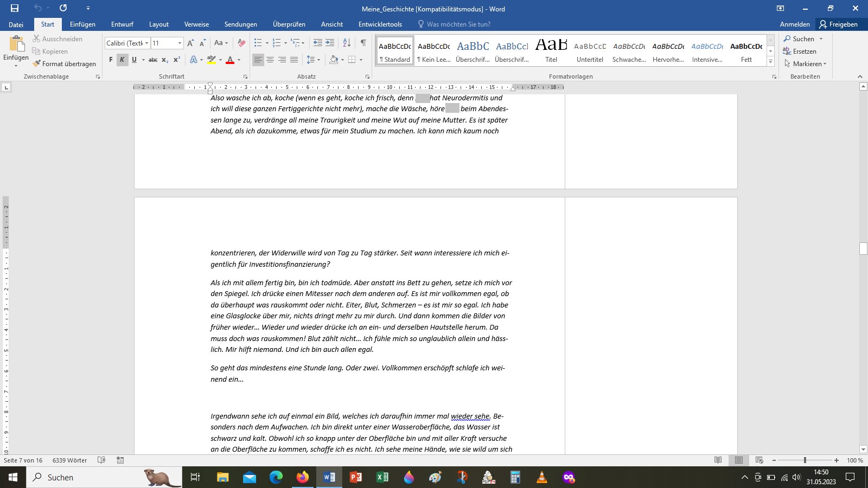Open the Datei menu

[16, 24]
